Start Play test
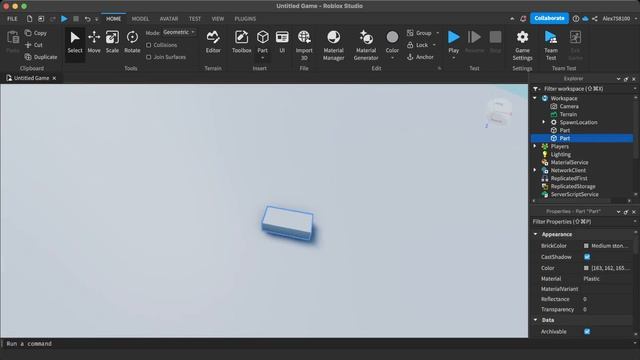Image resolution: width=640 pixels, height=360 pixels. 453,41
